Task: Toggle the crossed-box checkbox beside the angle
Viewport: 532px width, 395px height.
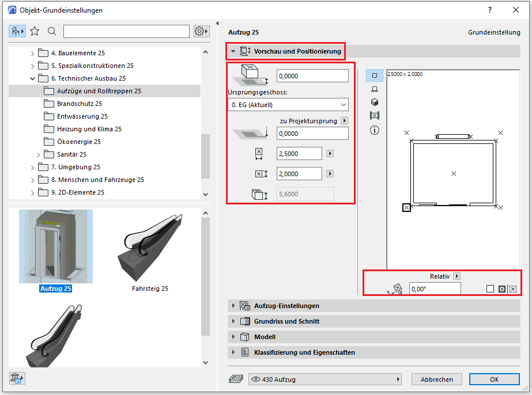Action: point(501,289)
